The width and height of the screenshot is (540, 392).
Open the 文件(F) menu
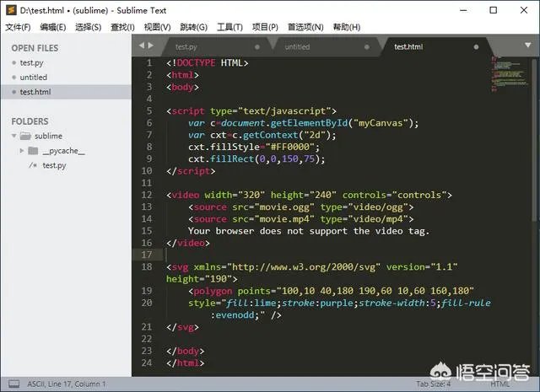click(18, 27)
